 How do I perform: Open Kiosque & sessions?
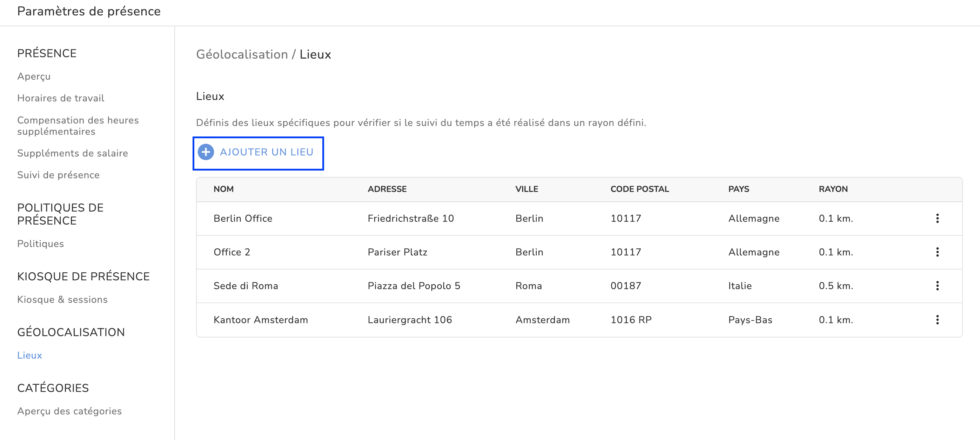coord(62,300)
